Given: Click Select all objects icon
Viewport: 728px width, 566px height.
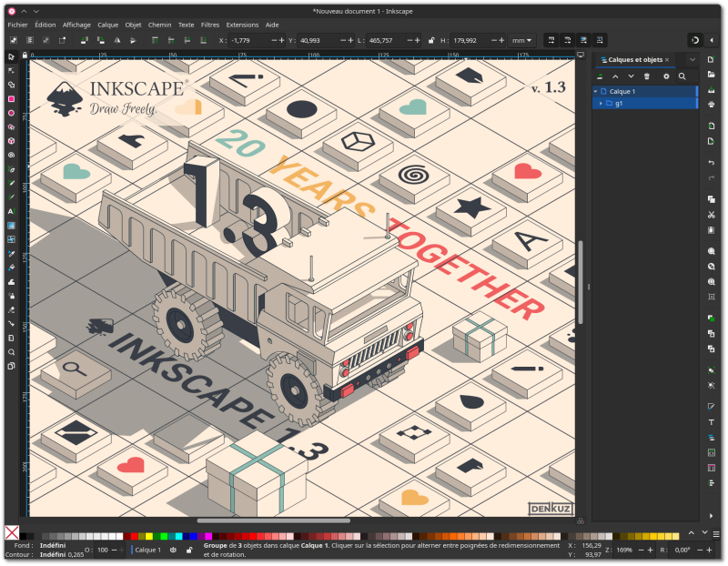Looking at the screenshot, I should [x=14, y=40].
